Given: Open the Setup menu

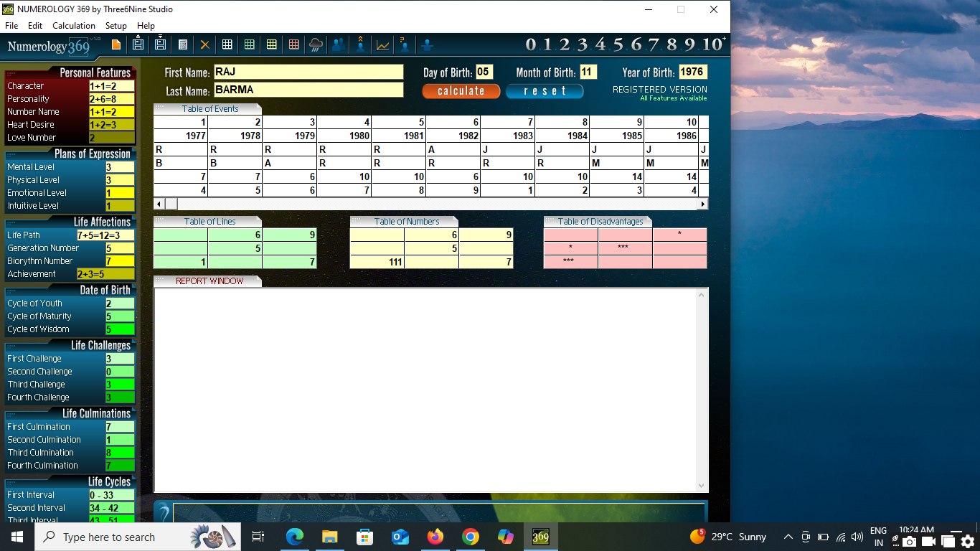Looking at the screenshot, I should [116, 26].
